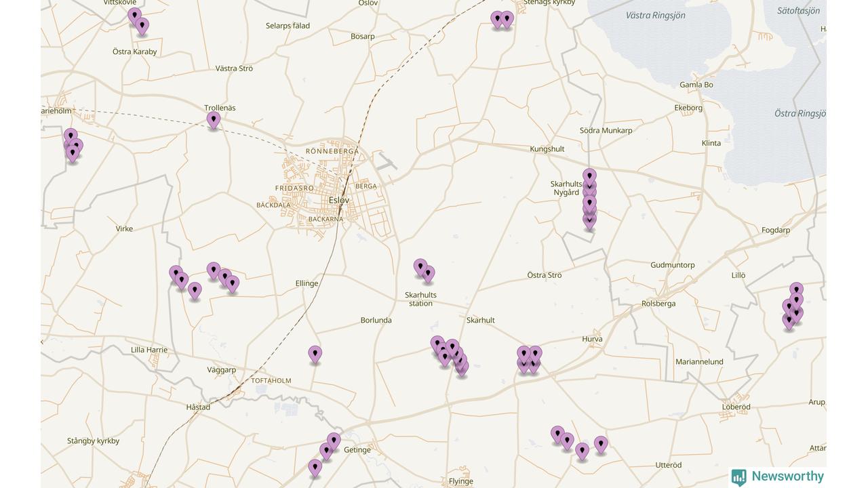
Task: Click the Virke label
Action: tap(124, 229)
